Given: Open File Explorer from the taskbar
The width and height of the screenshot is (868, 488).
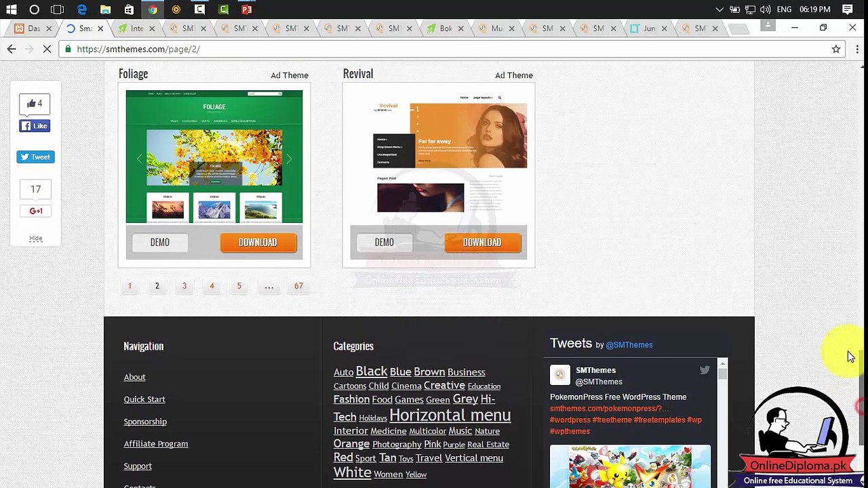Looking at the screenshot, I should pyautogui.click(x=105, y=9).
